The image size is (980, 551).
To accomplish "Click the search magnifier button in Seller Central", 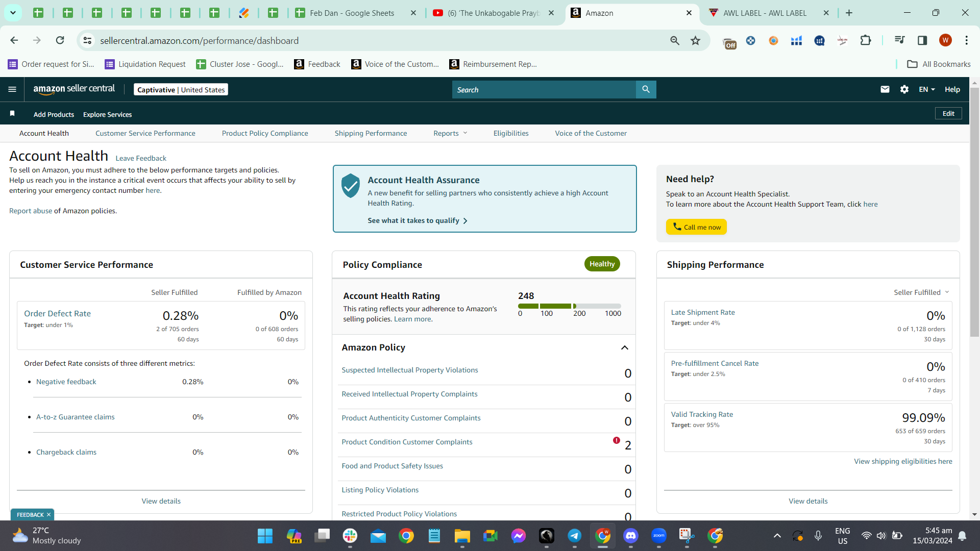I will click(x=646, y=89).
